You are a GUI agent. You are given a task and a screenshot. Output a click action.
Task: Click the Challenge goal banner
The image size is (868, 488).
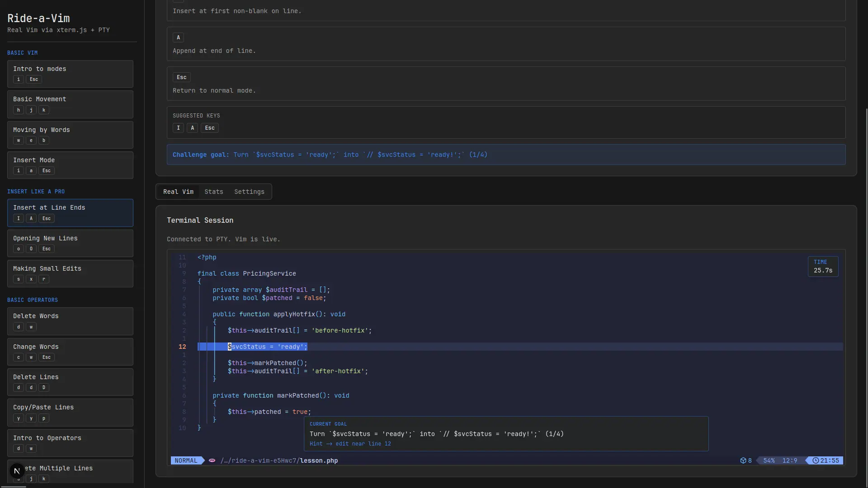point(506,155)
